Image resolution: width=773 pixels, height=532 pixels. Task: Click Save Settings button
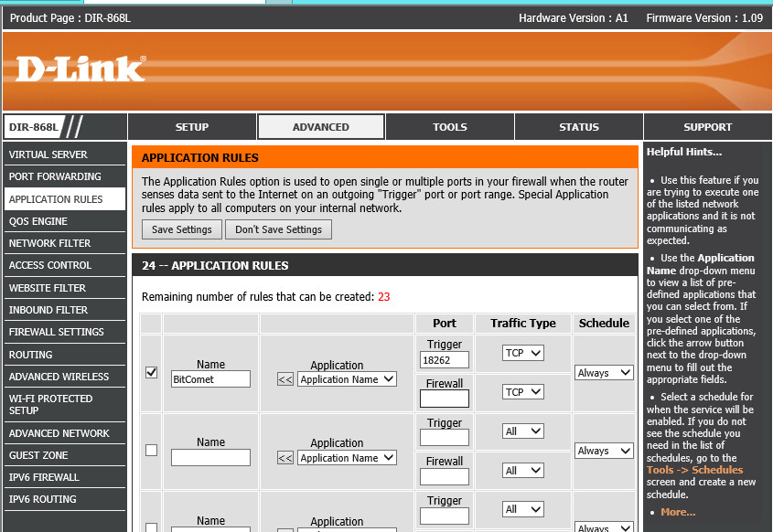point(182,229)
